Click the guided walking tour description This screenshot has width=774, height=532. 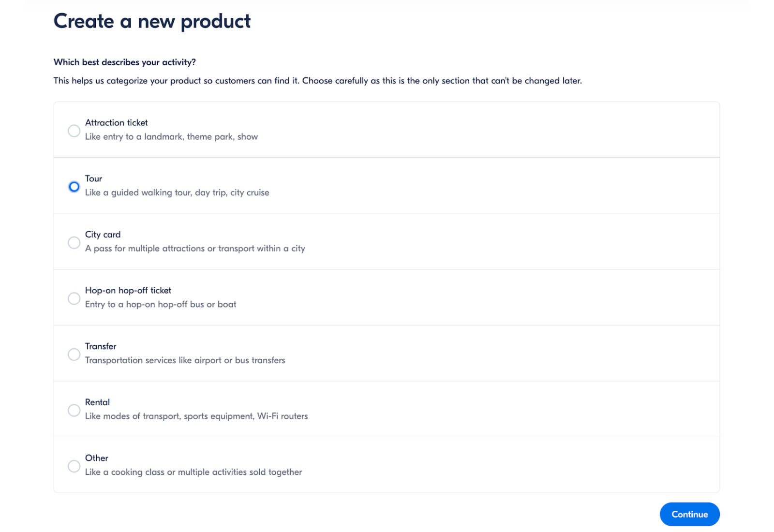tap(177, 192)
